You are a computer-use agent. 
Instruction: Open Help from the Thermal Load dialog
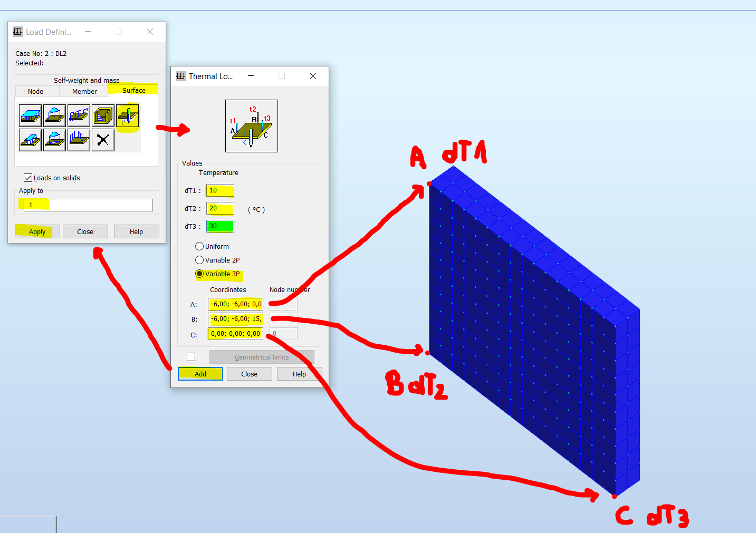tap(299, 373)
